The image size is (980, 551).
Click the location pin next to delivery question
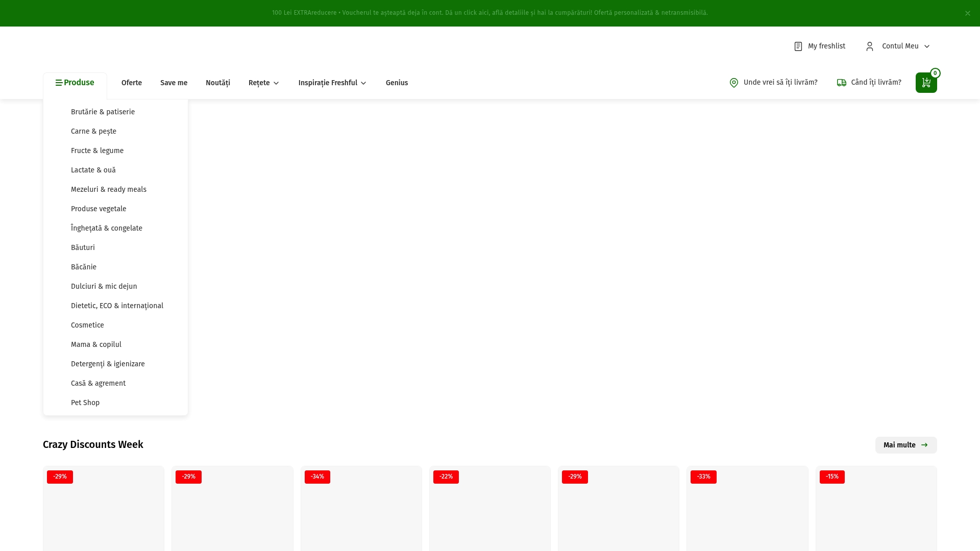point(734,82)
